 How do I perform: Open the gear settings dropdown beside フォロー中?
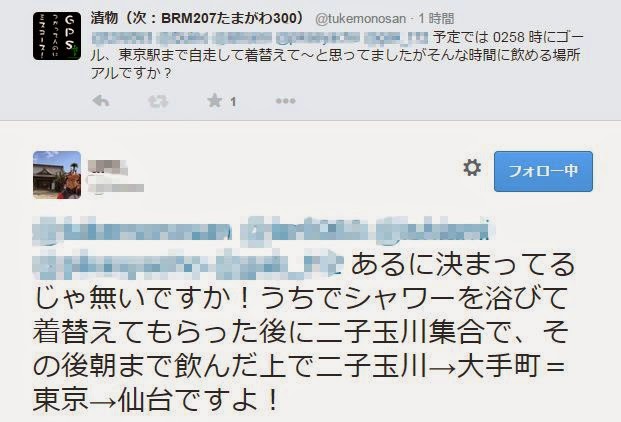(472, 168)
